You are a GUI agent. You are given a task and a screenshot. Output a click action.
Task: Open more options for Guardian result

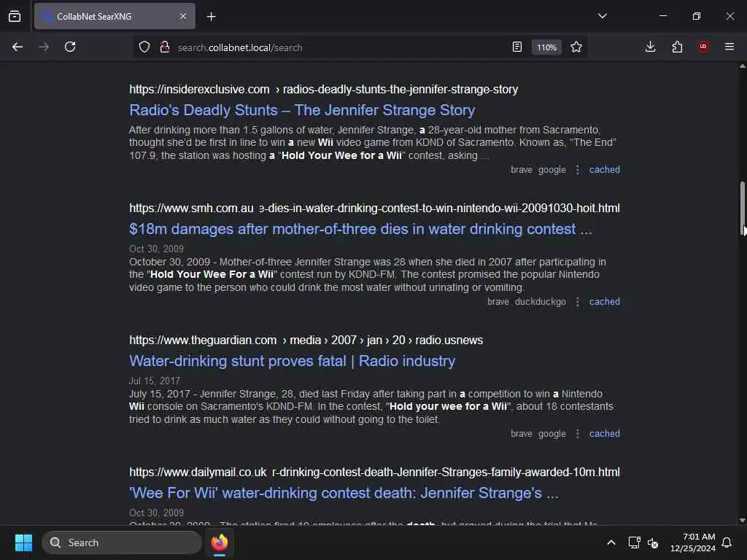click(578, 433)
